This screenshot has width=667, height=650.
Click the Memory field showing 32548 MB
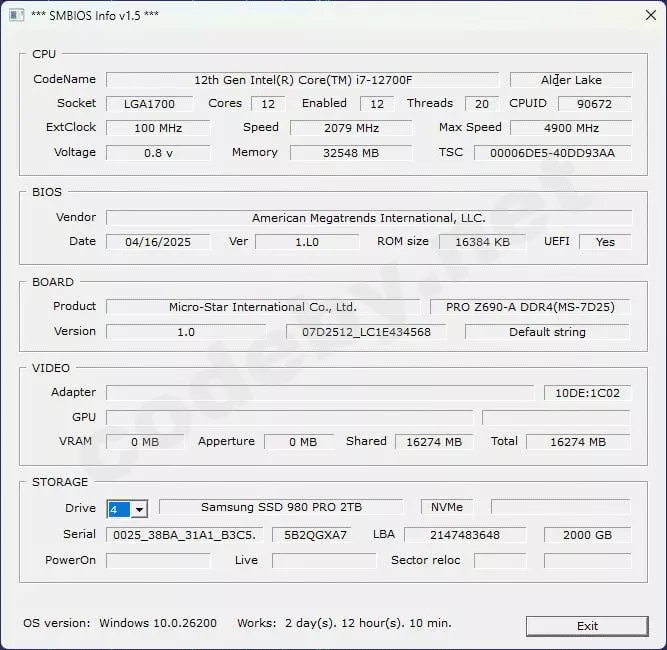click(x=350, y=153)
